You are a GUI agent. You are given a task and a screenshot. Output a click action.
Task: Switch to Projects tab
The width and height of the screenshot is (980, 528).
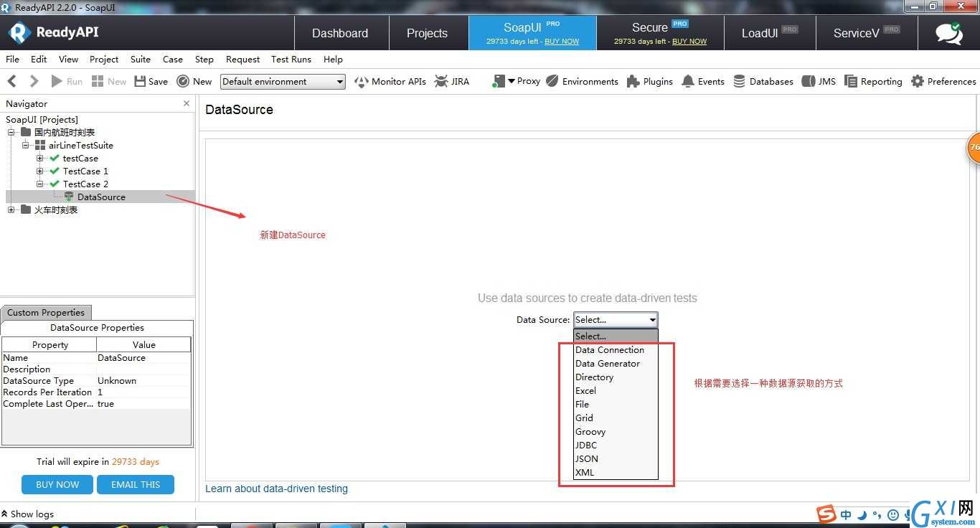(x=428, y=33)
